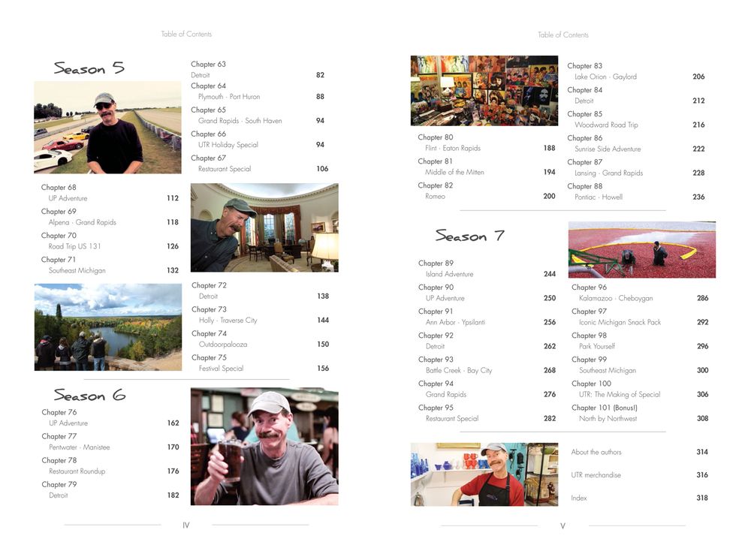Open the Beatles memorabilia photo
Screen dimensions: 748x560
(484, 91)
